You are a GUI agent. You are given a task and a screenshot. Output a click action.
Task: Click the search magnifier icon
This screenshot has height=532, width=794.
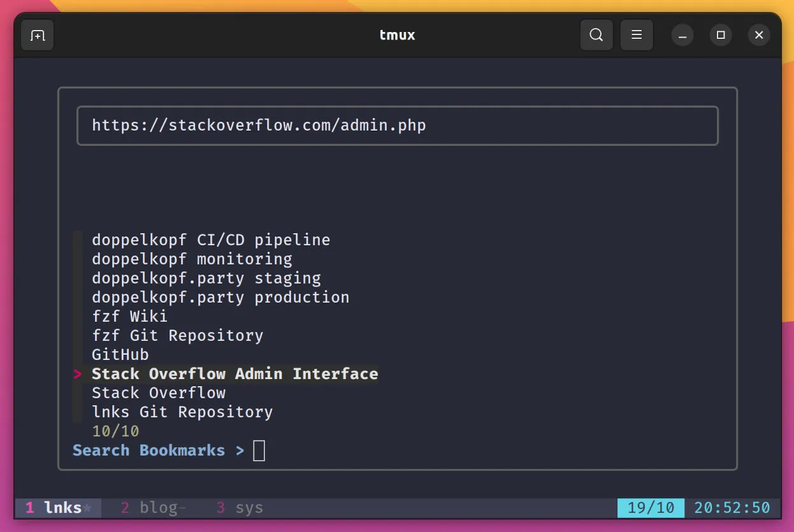[x=596, y=35]
